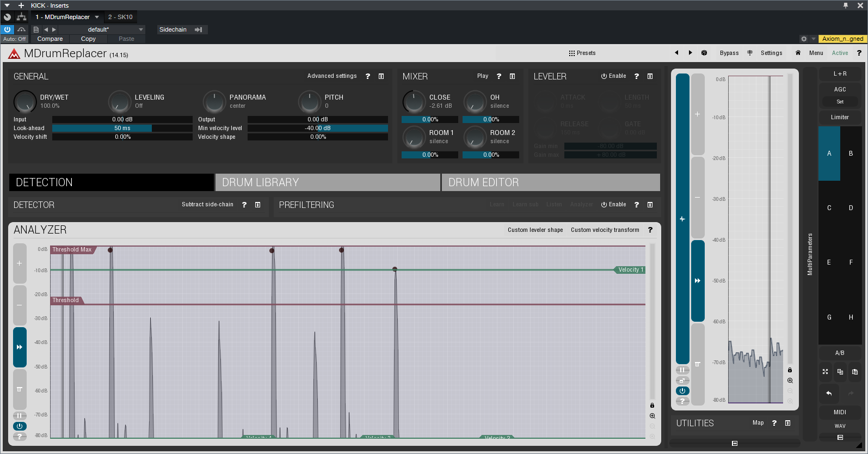Switch to the 2 - SK10 insert tab
Image resolution: width=868 pixels, height=454 pixels.
pyautogui.click(x=120, y=17)
